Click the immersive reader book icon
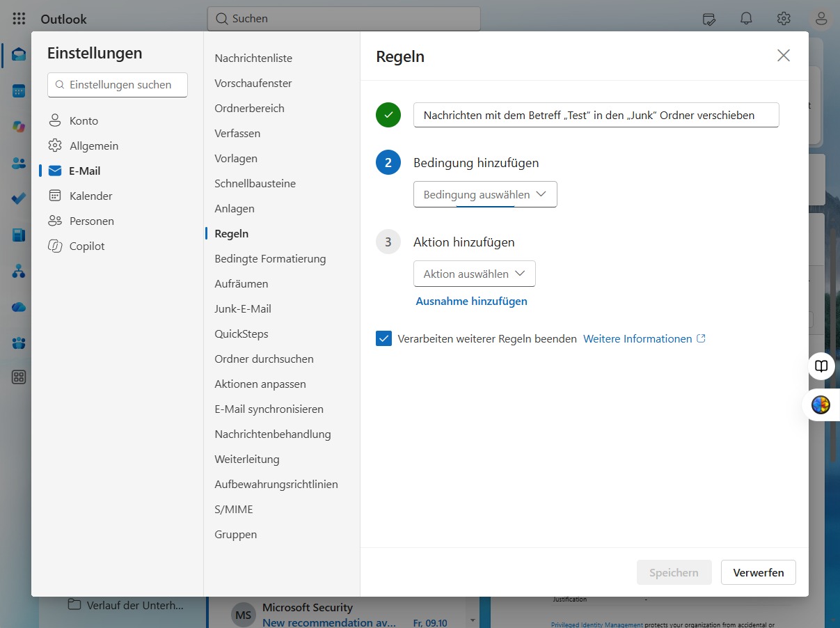 tap(821, 366)
